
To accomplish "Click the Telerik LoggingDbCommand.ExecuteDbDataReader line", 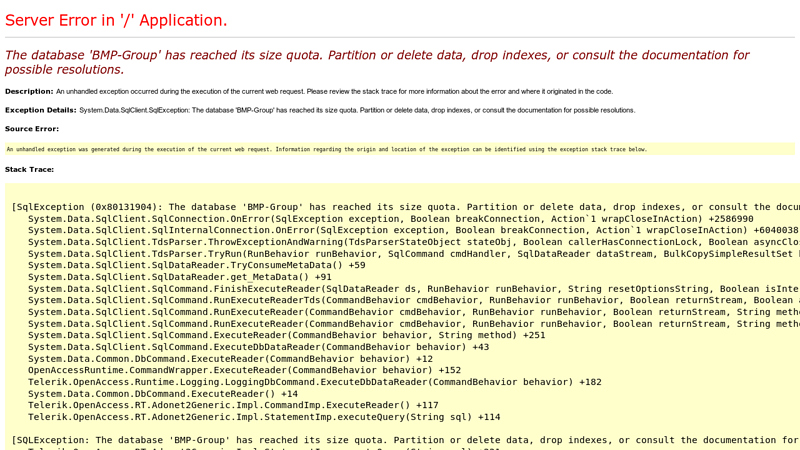I will point(314,382).
